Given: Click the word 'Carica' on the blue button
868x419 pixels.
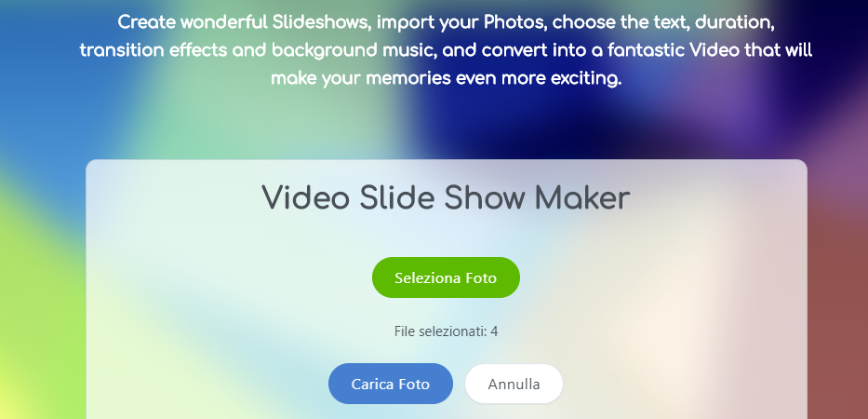Looking at the screenshot, I should pos(371,384).
